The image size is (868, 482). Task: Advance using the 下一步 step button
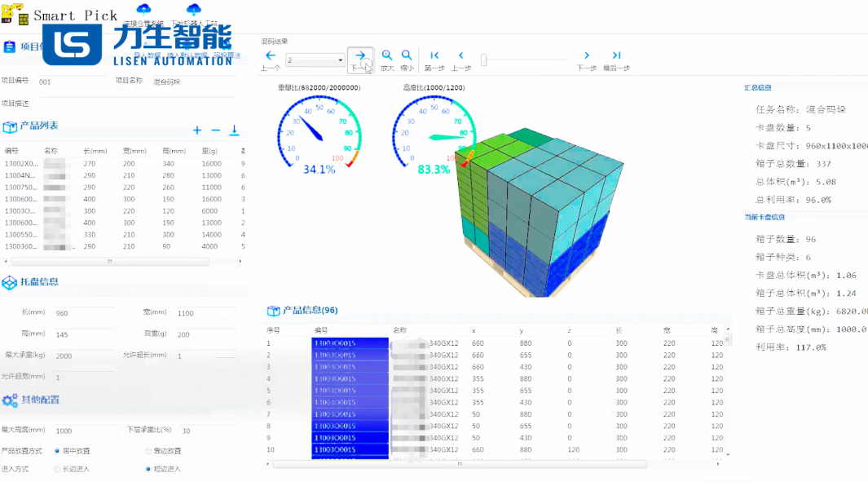point(586,56)
